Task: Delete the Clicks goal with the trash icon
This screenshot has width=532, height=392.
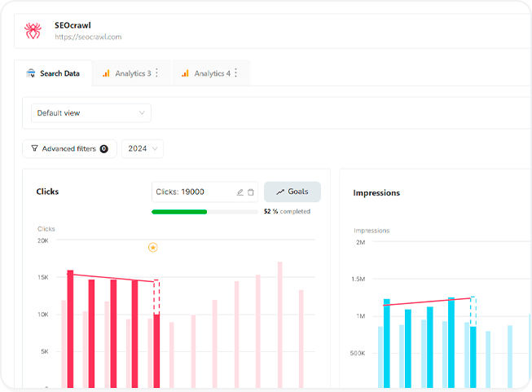Action: click(x=251, y=192)
